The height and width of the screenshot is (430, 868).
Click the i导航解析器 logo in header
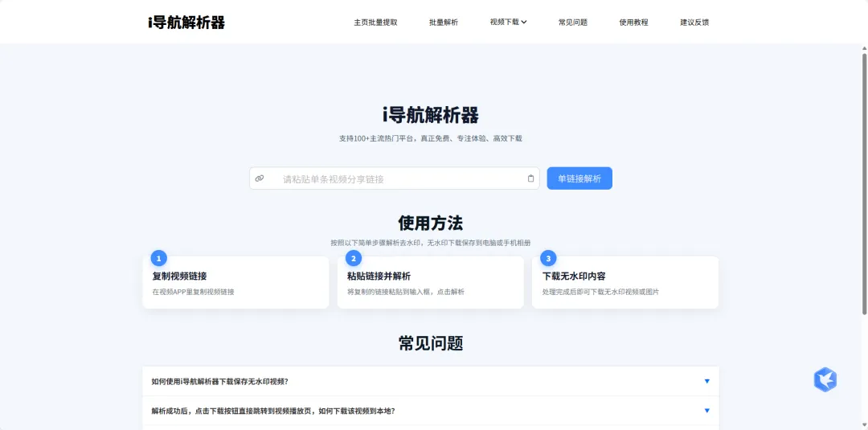(x=186, y=23)
